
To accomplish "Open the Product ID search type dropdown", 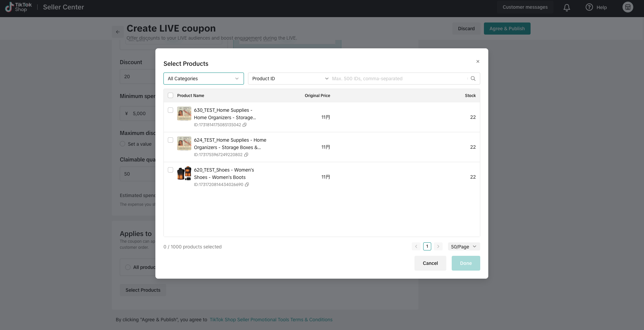I will [290, 79].
